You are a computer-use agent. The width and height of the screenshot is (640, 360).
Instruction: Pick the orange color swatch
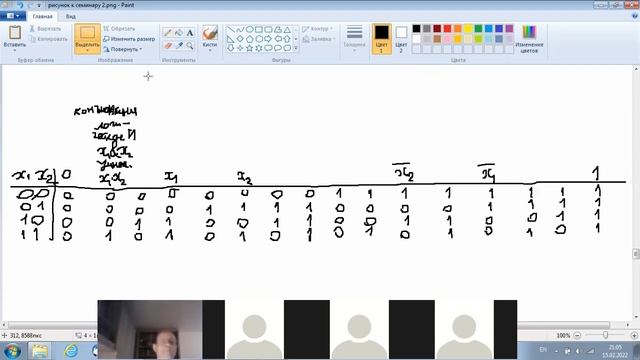pos(458,29)
